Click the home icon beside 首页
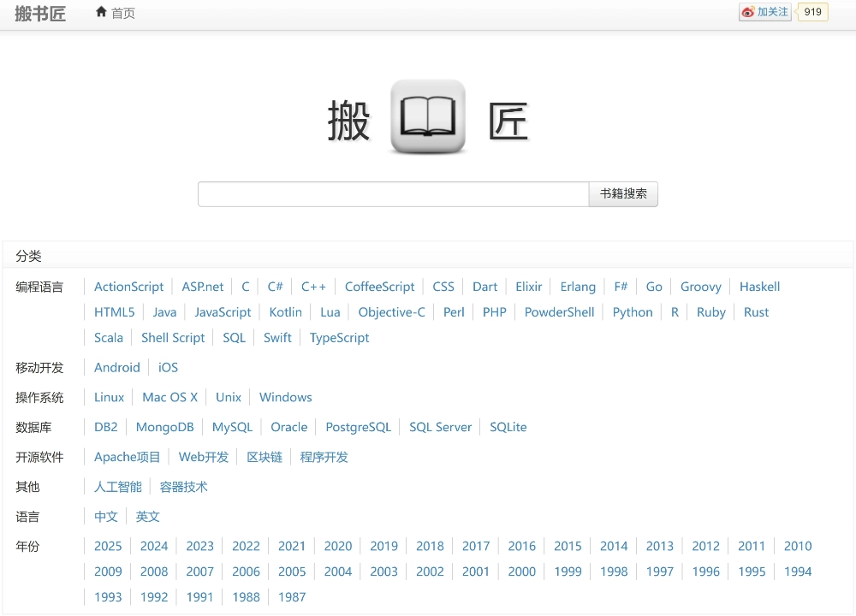Image resolution: width=856 pixels, height=616 pixels. pyautogui.click(x=102, y=12)
